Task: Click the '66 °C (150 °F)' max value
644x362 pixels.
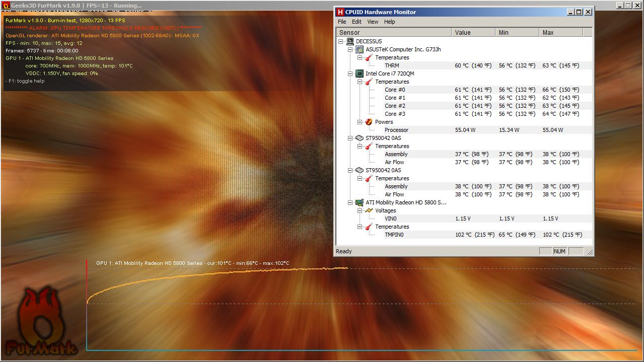Action: 560,90
